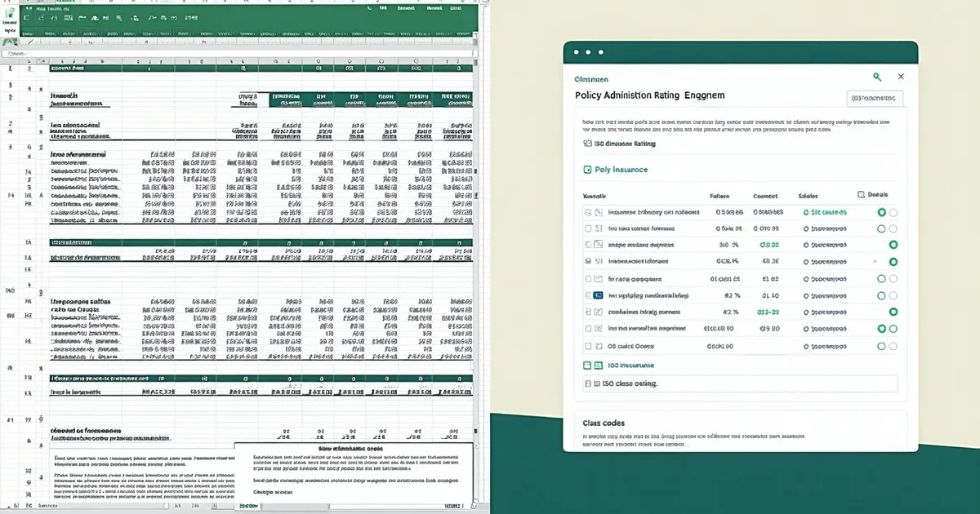Click the tenth small ribbon icon in Excel

[x=153, y=18]
